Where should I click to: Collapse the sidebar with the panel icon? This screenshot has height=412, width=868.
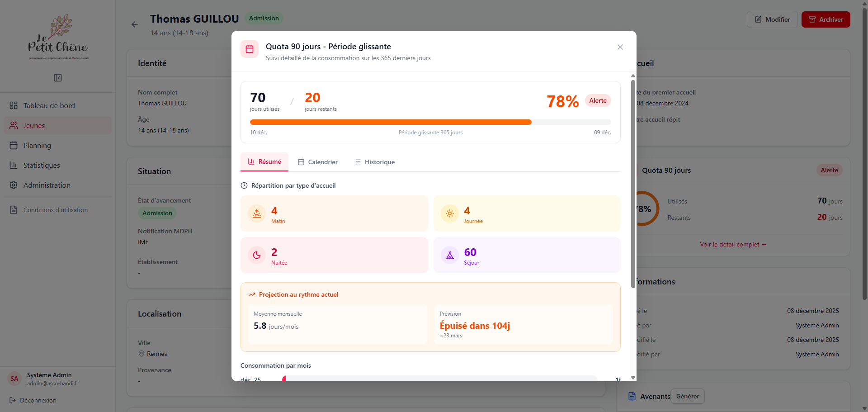(58, 78)
